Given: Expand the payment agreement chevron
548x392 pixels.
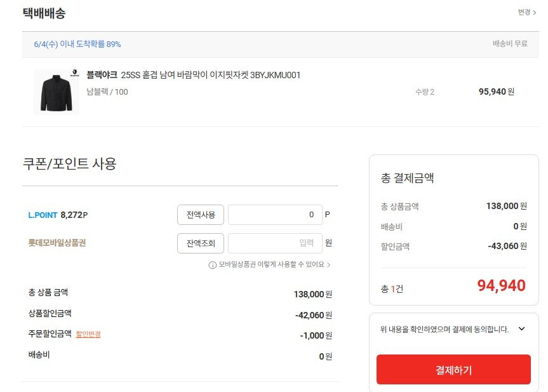Looking at the screenshot, I should [521, 328].
